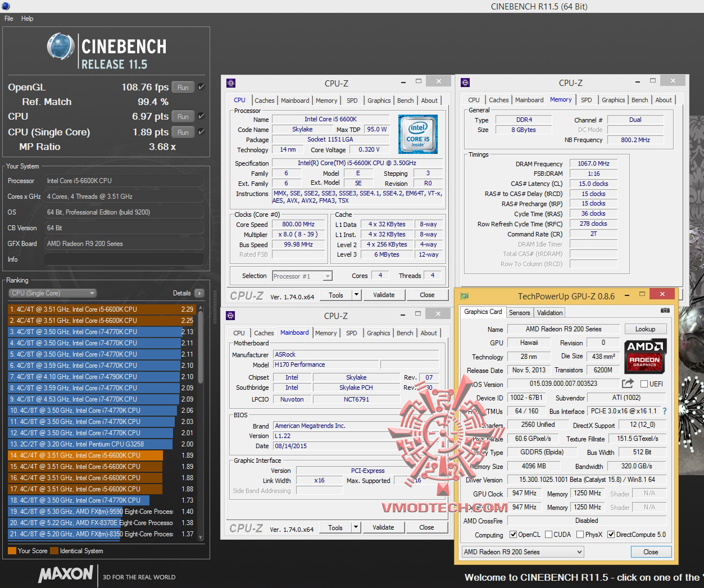Select ranking row 1 scoring 2.29

[102, 309]
